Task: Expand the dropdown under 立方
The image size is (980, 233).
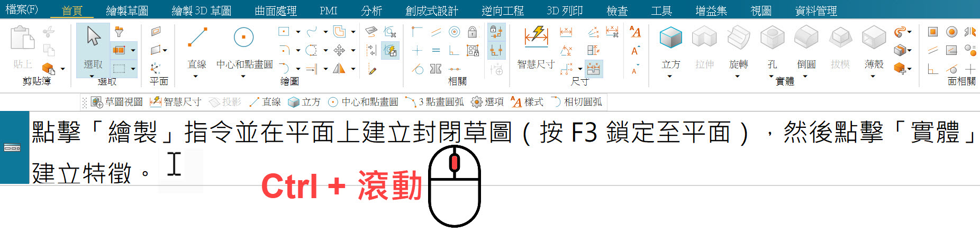Action: tap(670, 76)
